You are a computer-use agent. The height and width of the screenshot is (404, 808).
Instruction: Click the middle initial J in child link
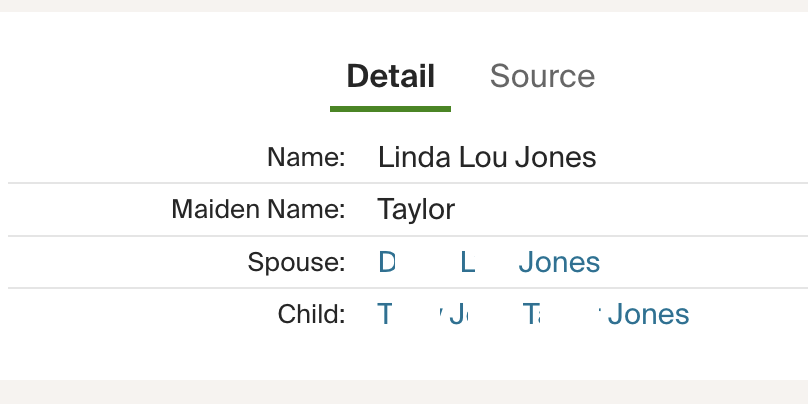coord(457,315)
